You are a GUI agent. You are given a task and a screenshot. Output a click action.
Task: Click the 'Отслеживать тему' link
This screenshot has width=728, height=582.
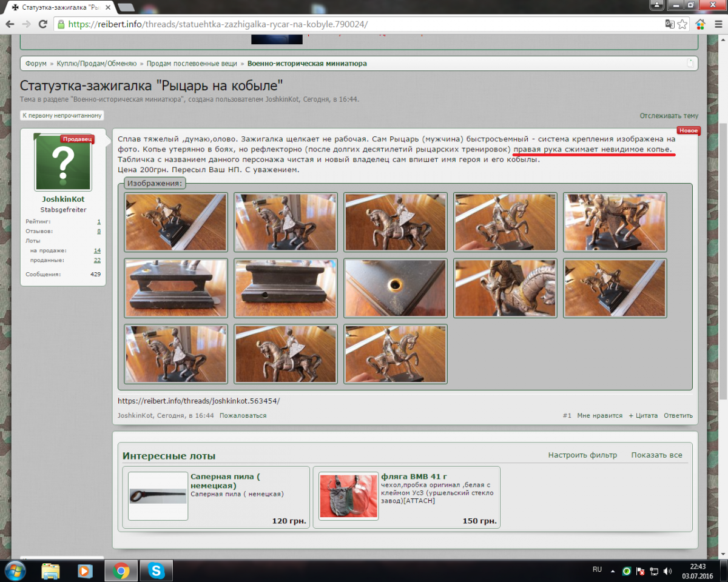tap(669, 116)
